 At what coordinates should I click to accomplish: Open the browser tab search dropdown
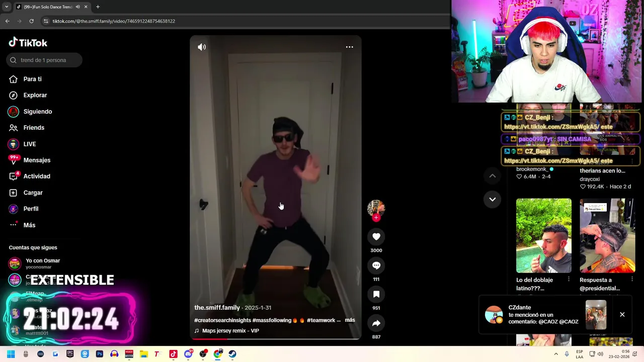coord(6,7)
